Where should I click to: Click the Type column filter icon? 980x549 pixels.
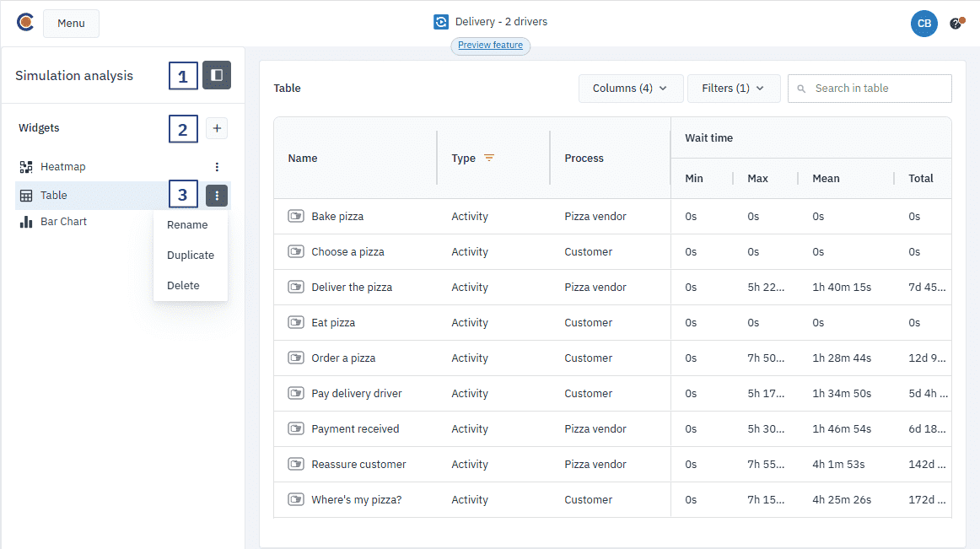point(489,158)
